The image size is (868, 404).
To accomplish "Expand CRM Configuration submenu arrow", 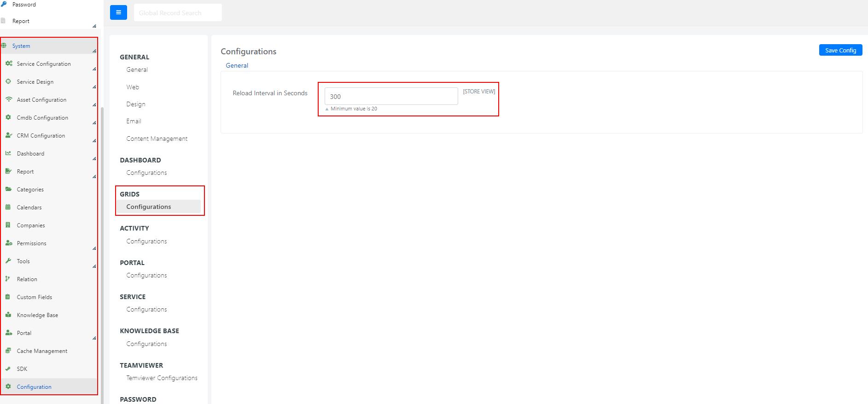I will (94, 141).
